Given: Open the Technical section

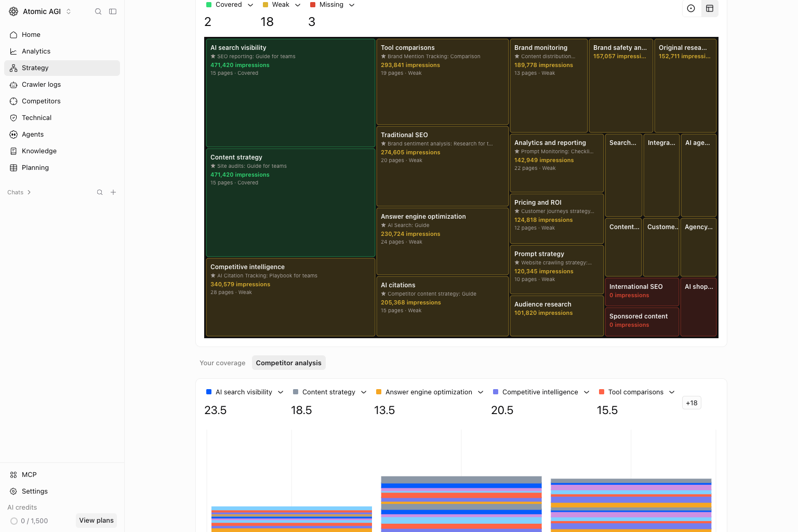Looking at the screenshot, I should tap(62, 118).
